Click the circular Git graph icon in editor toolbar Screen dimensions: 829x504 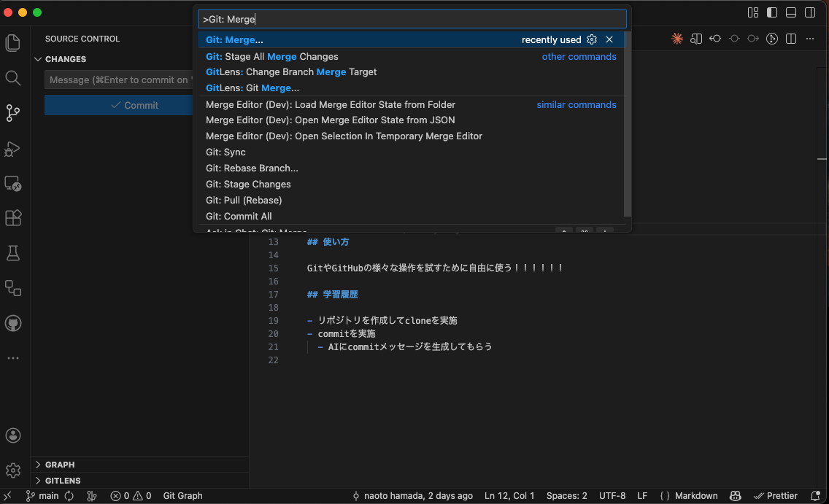coord(772,39)
